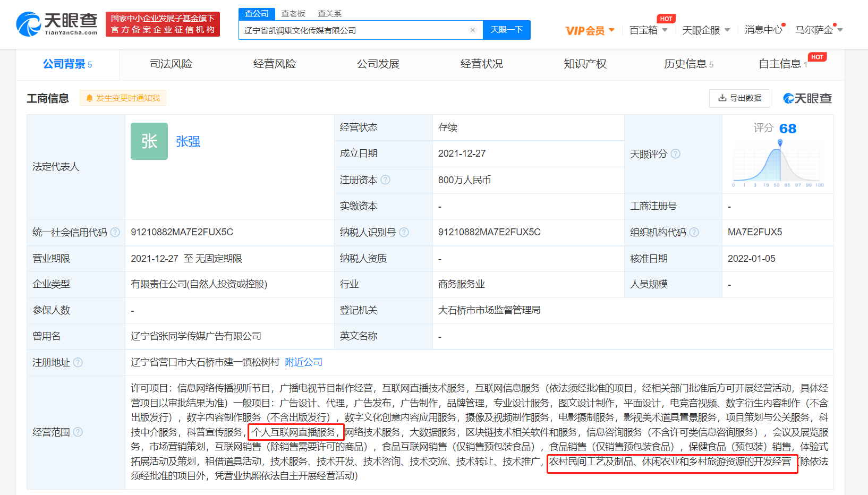Switch to the 查公司 search tab
This screenshot has width=868, height=495.
[257, 14]
